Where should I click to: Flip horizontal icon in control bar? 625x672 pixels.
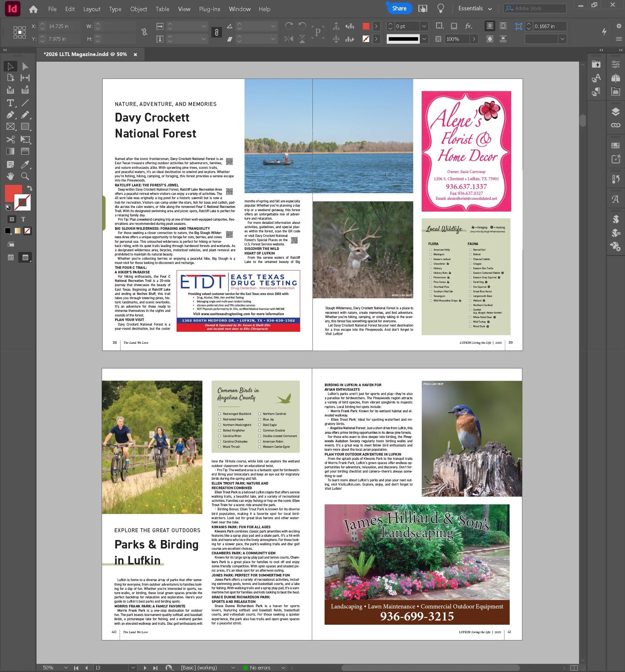289,39
